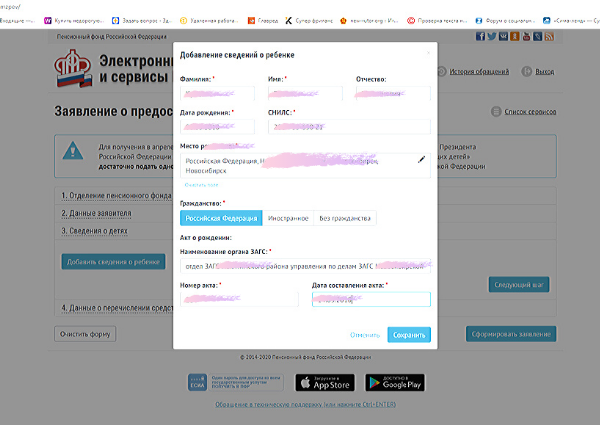Open Google Play download badge
This screenshot has width=600, height=425.
tap(391, 382)
